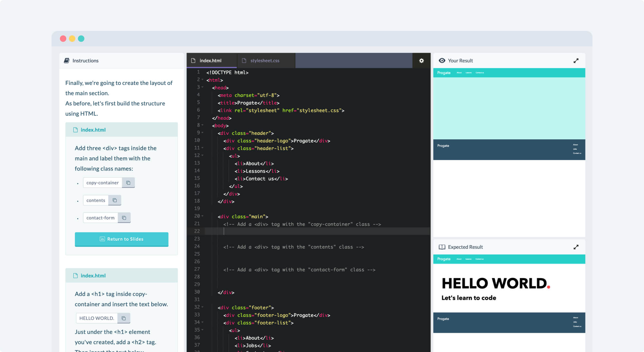The height and width of the screenshot is (352, 644).
Task: Click the Instructions book icon
Action: pyautogui.click(x=67, y=60)
